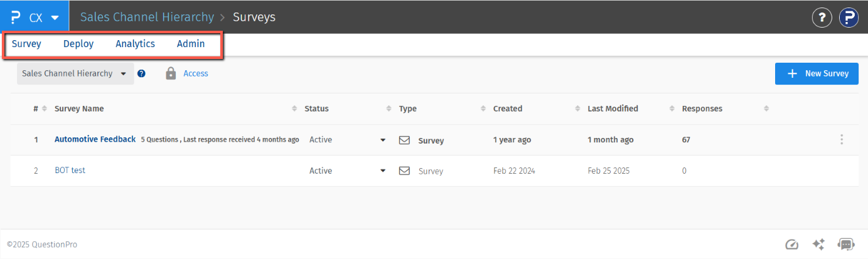Click the Type column header
Screen dimensions: 868x259
(x=408, y=108)
